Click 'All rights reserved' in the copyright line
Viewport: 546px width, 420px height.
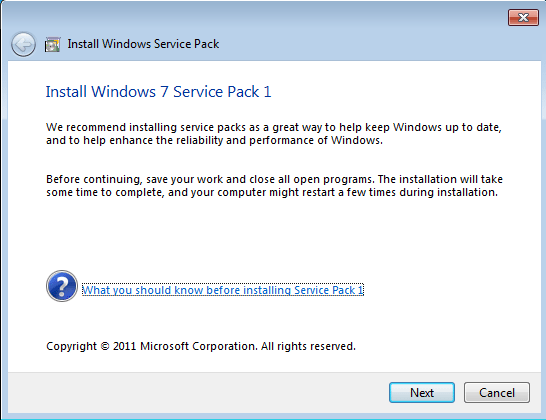[x=308, y=346]
